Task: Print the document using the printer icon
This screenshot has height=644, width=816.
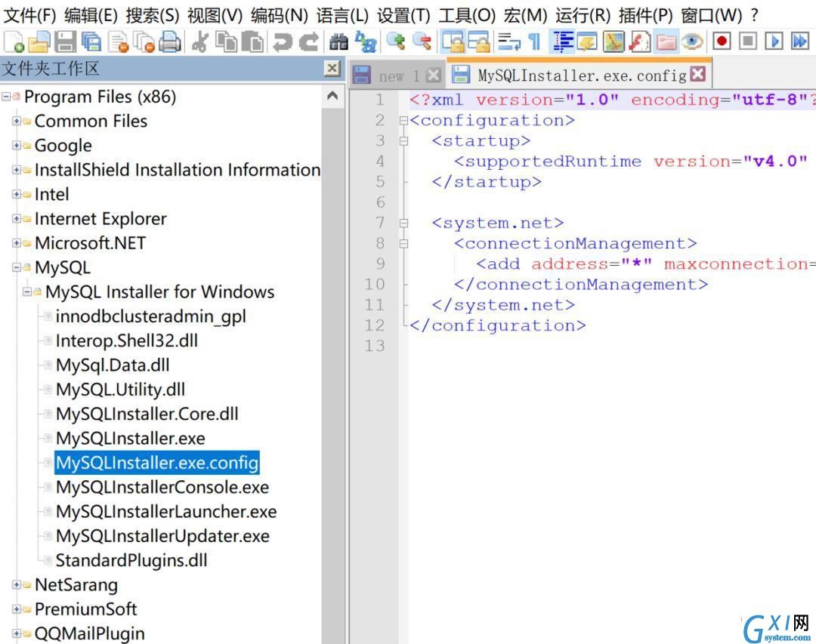Action: (x=170, y=42)
